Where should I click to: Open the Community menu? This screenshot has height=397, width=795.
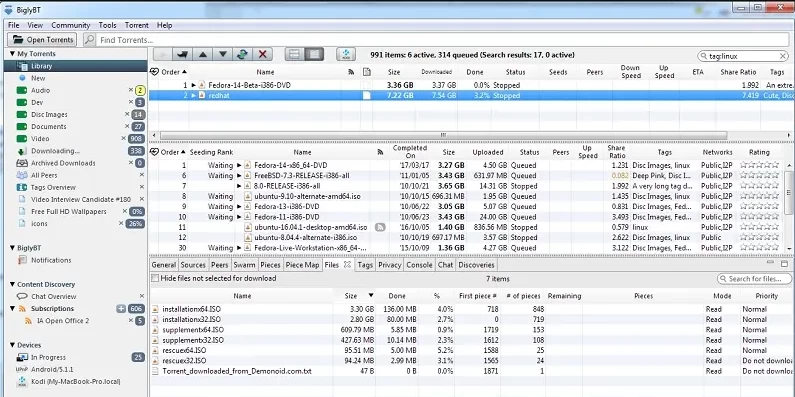[70, 25]
